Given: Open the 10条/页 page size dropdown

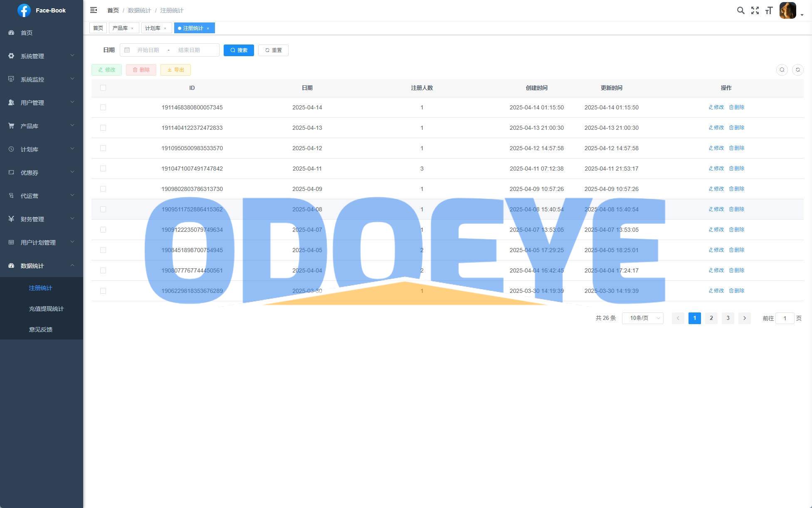Looking at the screenshot, I should tap(642, 318).
